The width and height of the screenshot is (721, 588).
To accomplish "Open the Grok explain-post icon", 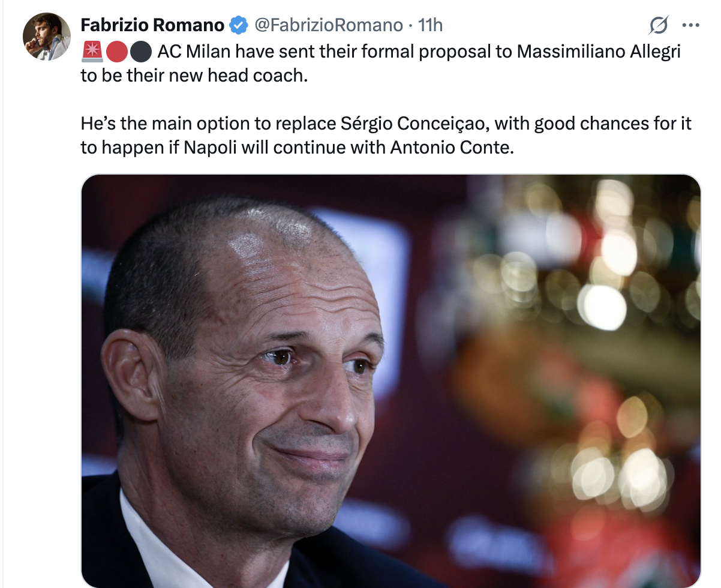I will (659, 26).
